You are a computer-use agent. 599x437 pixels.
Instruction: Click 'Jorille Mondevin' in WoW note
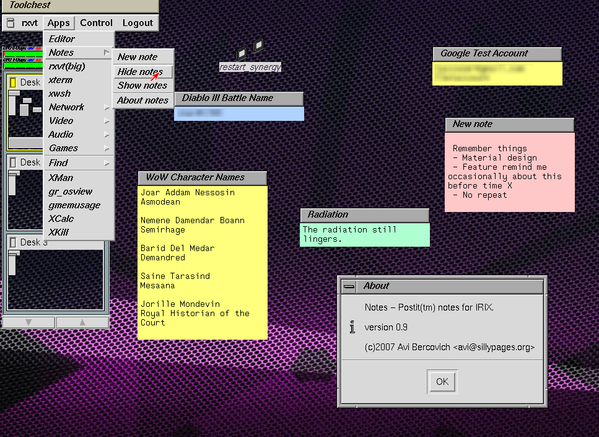point(180,304)
